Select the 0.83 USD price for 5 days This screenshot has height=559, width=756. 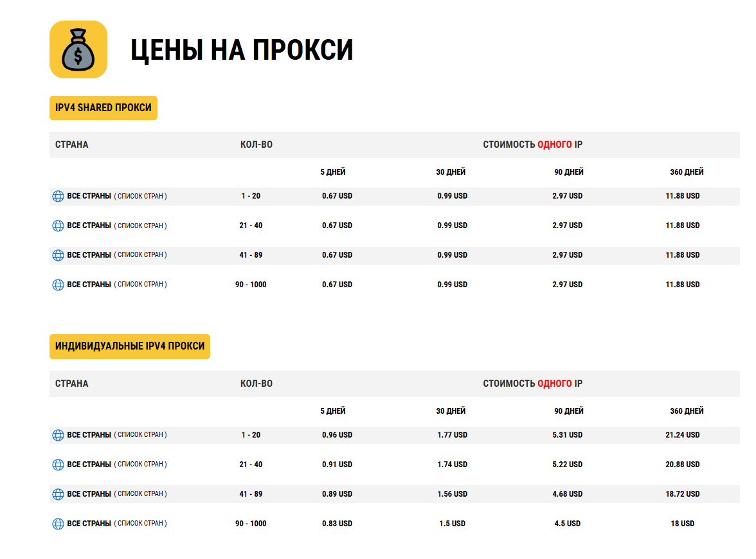click(337, 524)
